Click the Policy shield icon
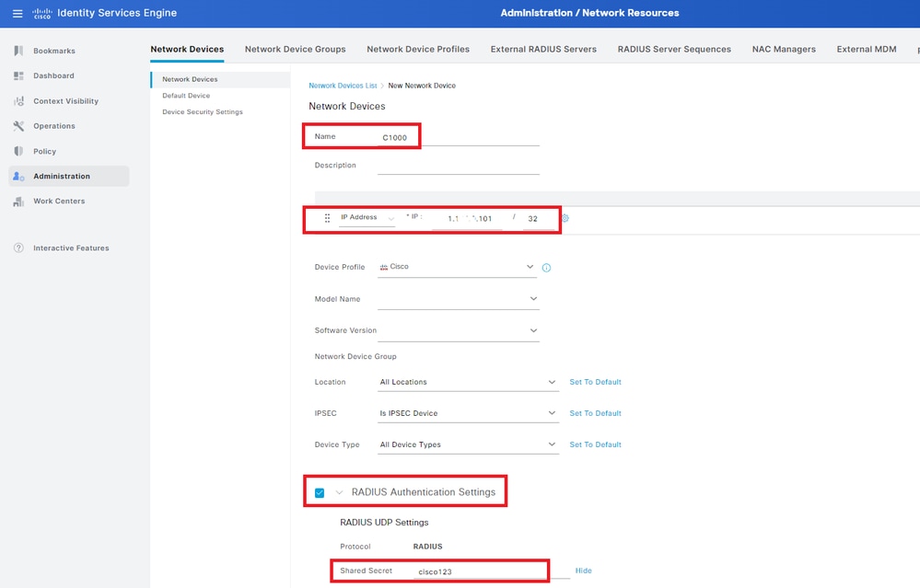The height and width of the screenshot is (588, 920). pos(18,151)
